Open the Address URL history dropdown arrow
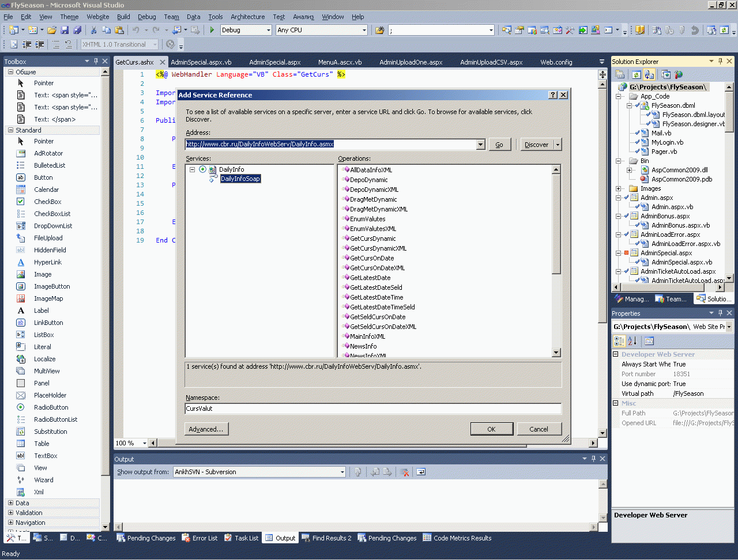This screenshot has width=738, height=560. [x=481, y=145]
